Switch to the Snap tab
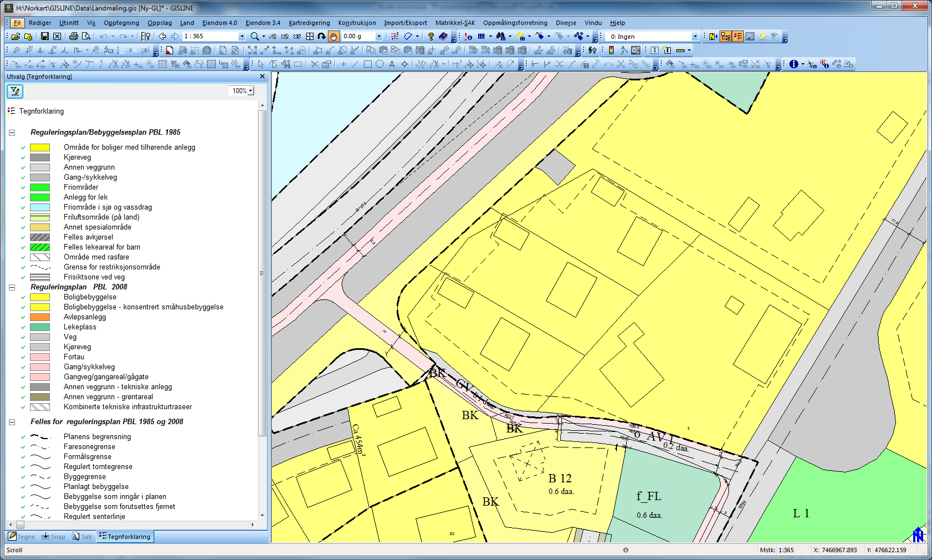The image size is (932, 560). click(x=53, y=537)
